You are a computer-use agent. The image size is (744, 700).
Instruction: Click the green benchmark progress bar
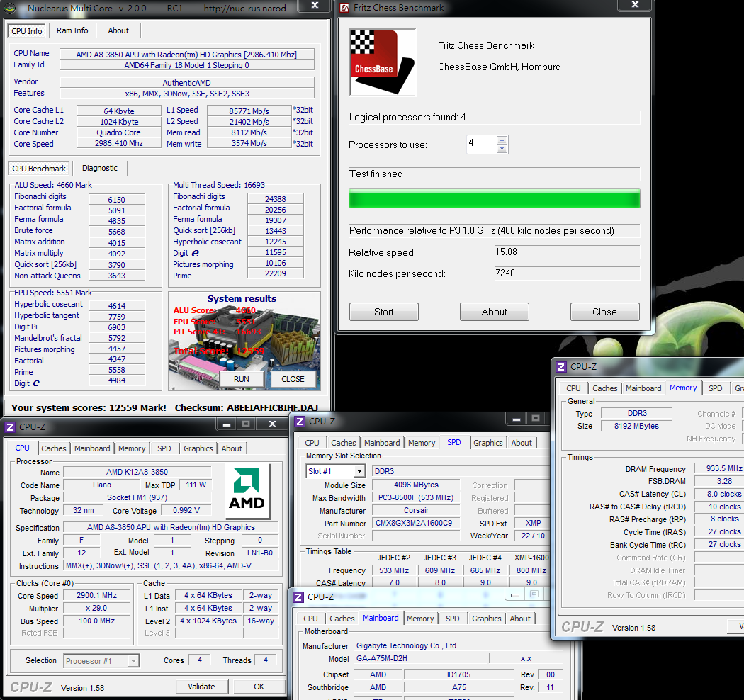click(495, 198)
